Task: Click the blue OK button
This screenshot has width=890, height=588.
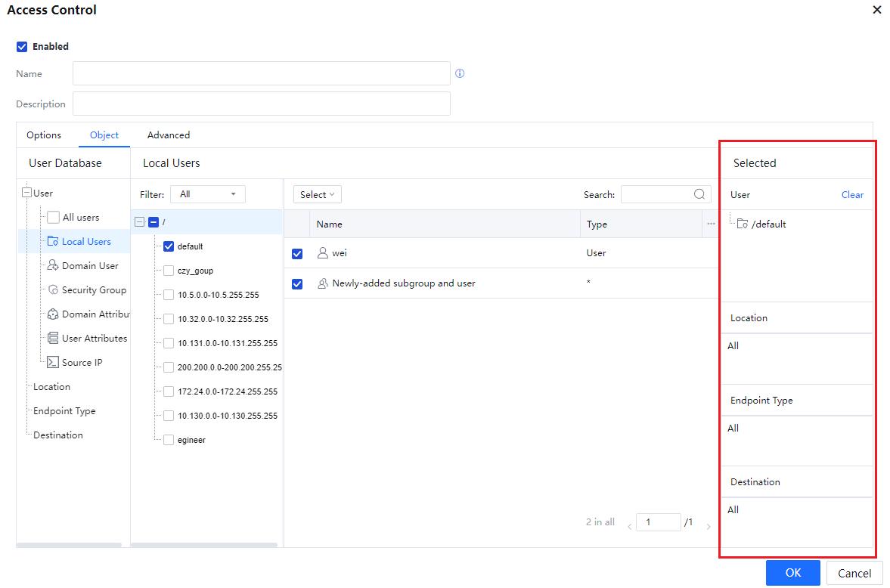Action: tap(792, 573)
